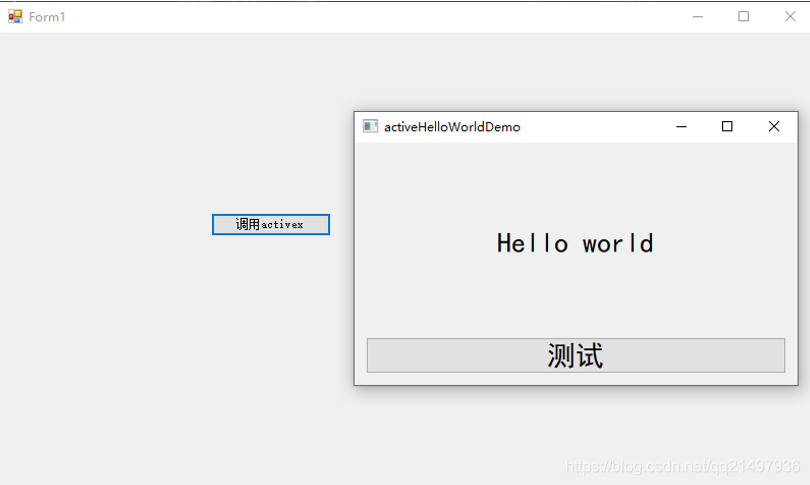Click the Hello world label text
Image resolution: width=810 pixels, height=485 pixels.
click(575, 243)
